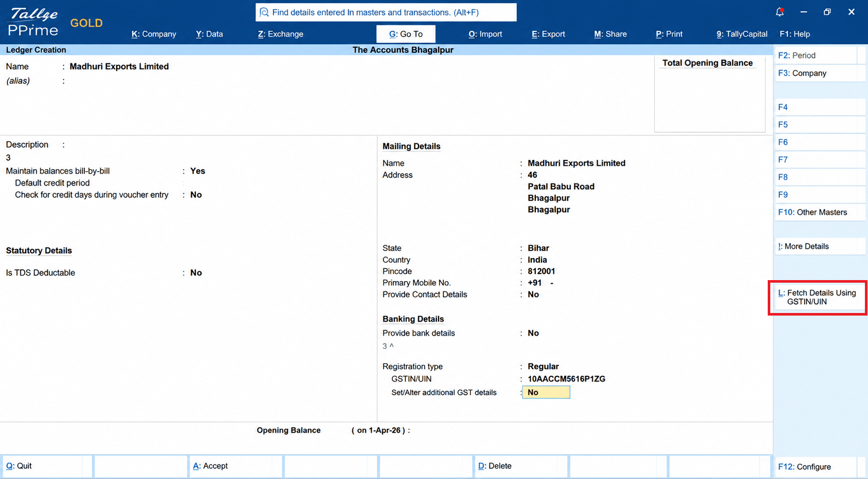The image size is (868, 479).
Task: Open the E: Export menu
Action: coord(548,34)
